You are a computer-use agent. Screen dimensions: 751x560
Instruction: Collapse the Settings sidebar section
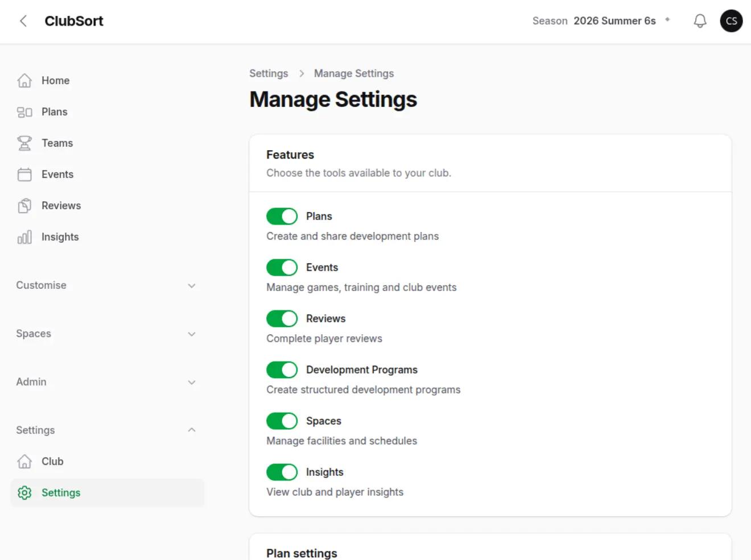point(107,430)
